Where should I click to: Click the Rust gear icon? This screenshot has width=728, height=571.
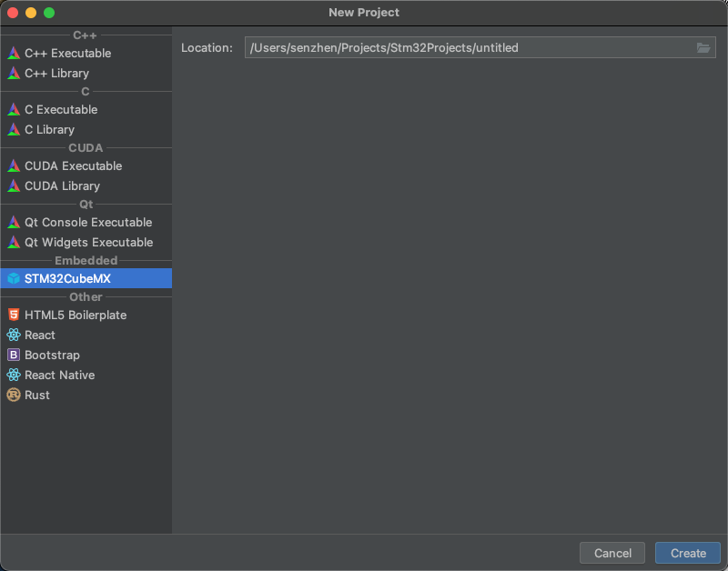point(14,396)
